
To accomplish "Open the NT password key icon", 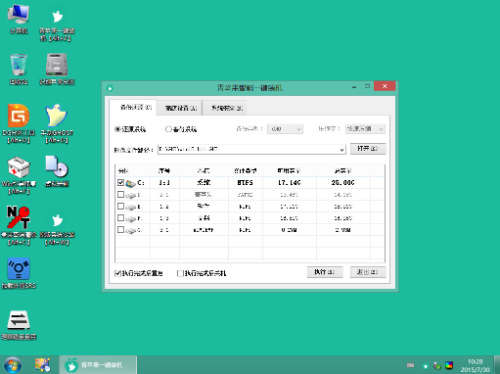I will 19,226.
